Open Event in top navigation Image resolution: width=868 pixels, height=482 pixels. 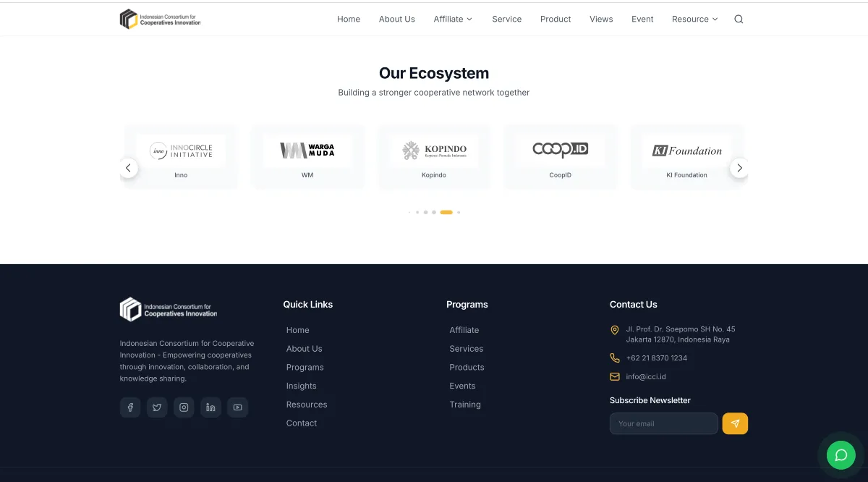click(x=642, y=20)
